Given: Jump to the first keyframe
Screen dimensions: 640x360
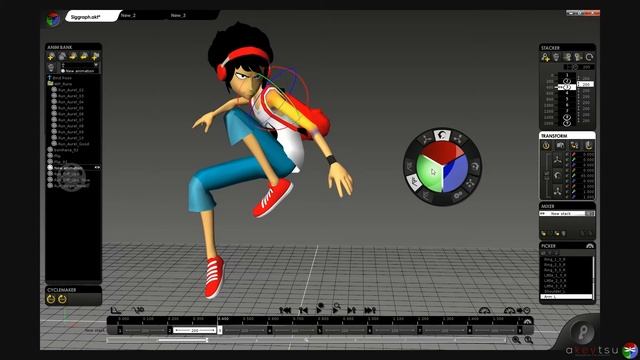Looking at the screenshot, I should pyautogui.click(x=285, y=310).
